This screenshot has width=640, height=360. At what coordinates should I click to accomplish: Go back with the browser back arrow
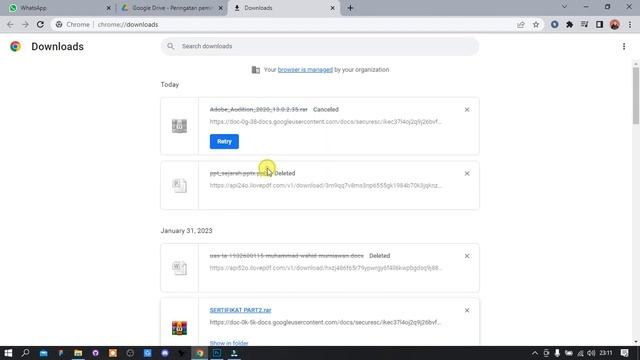click(x=10, y=24)
